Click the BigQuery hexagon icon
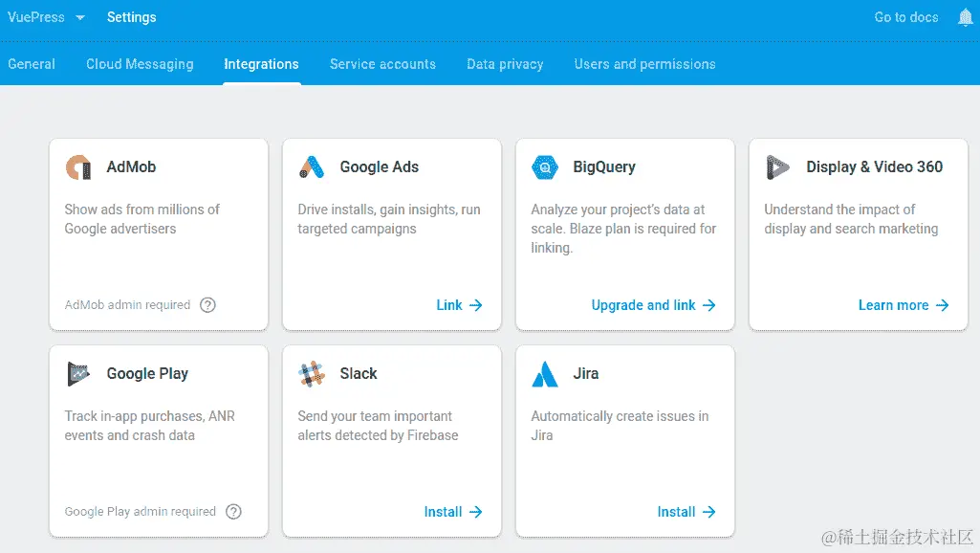 [545, 167]
